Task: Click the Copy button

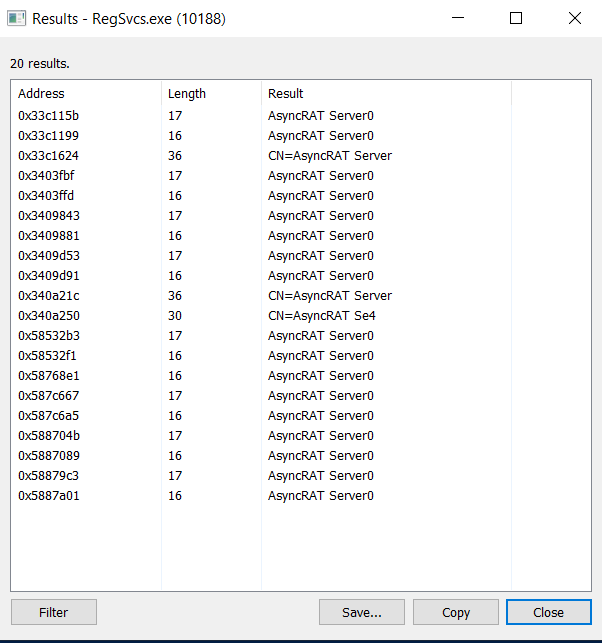Action: coord(455,612)
